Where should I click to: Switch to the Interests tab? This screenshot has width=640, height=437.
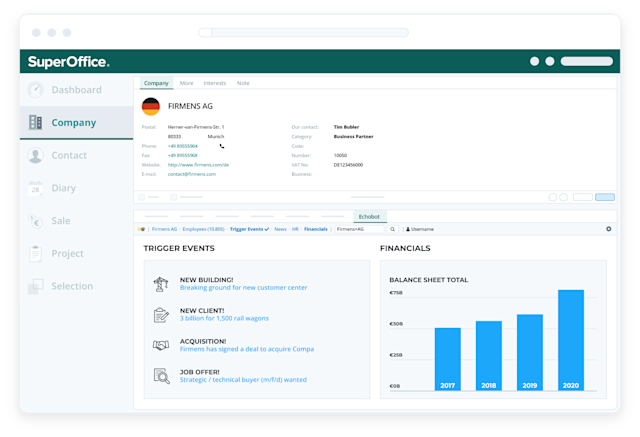215,83
